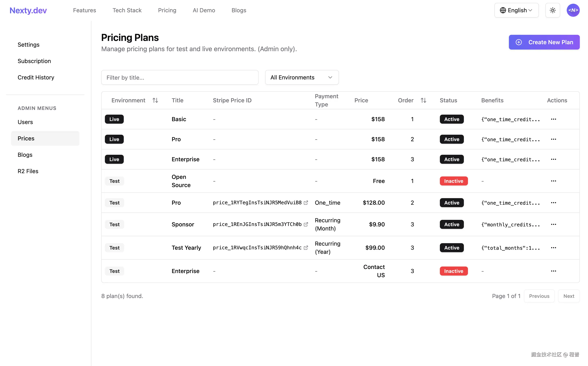Open the All Environments dropdown
This screenshot has width=588, height=366.
[x=302, y=77]
